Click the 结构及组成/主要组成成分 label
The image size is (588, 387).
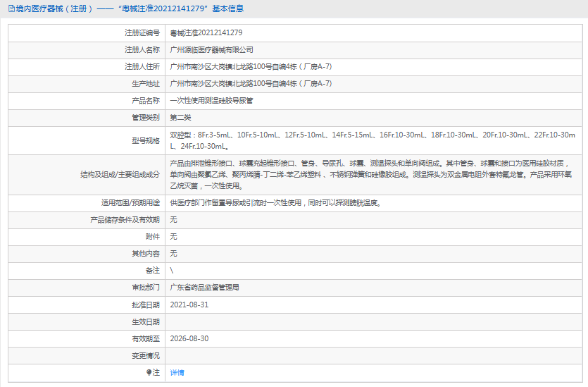pos(120,175)
